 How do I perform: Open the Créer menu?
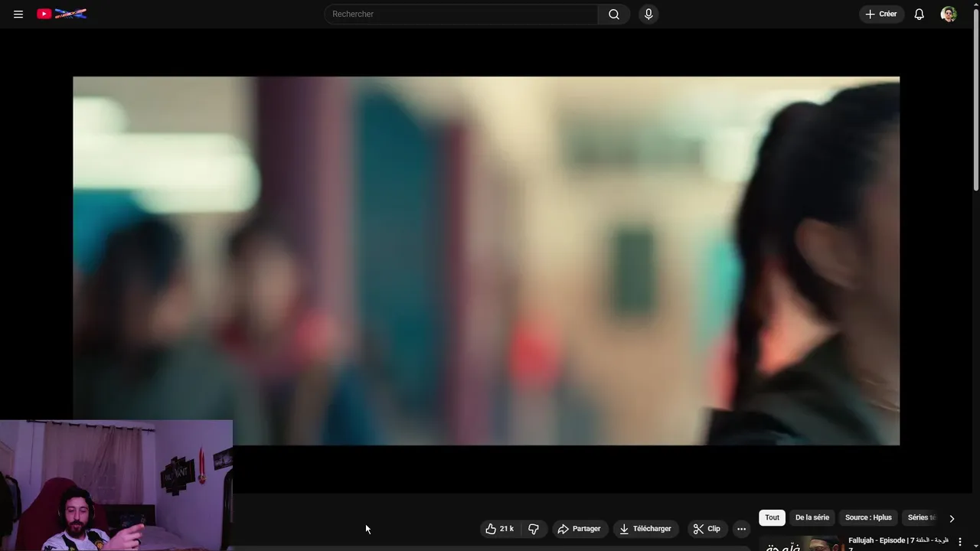tap(881, 14)
